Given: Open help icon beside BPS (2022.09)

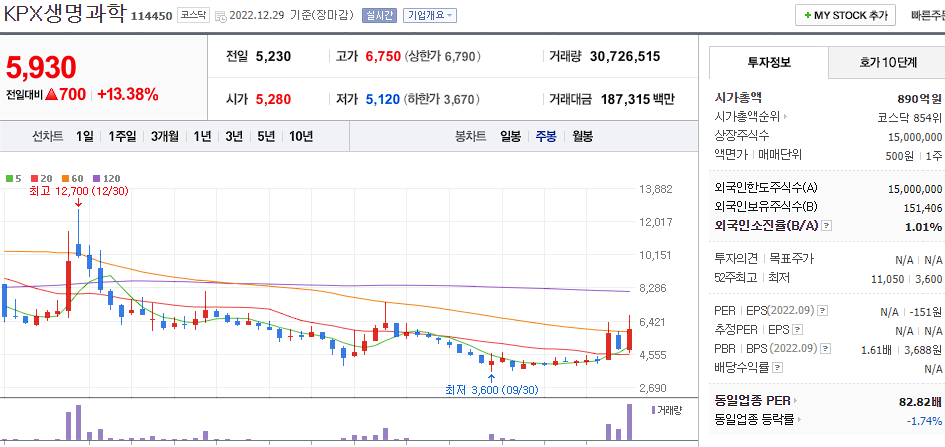Looking at the screenshot, I should (x=825, y=348).
